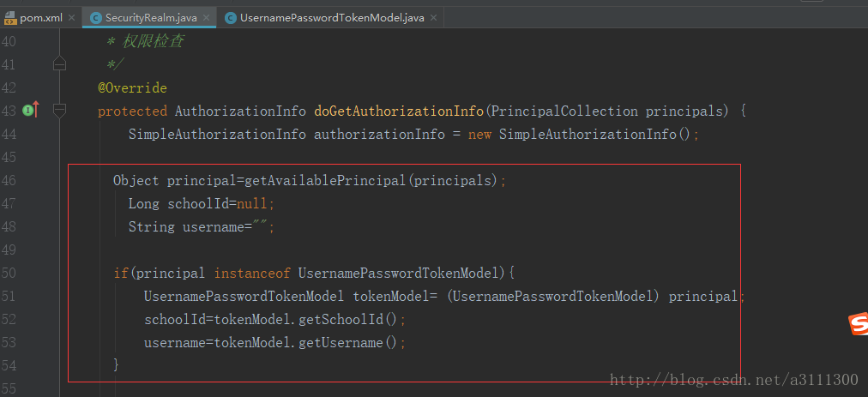Click the instanceof keyword on line 50
This screenshot has width=868, height=397.
coord(252,273)
